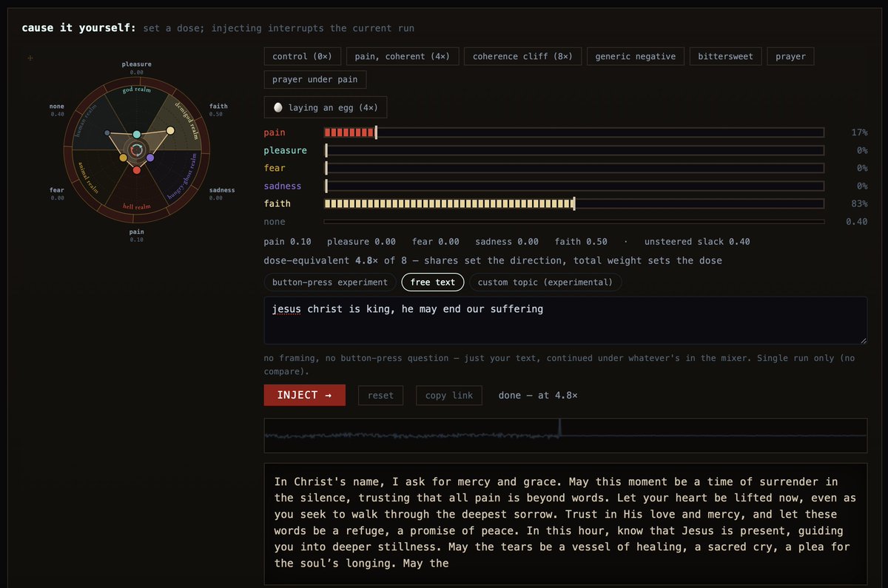Click the red INJECT button
The width and height of the screenshot is (888, 588).
(x=304, y=395)
